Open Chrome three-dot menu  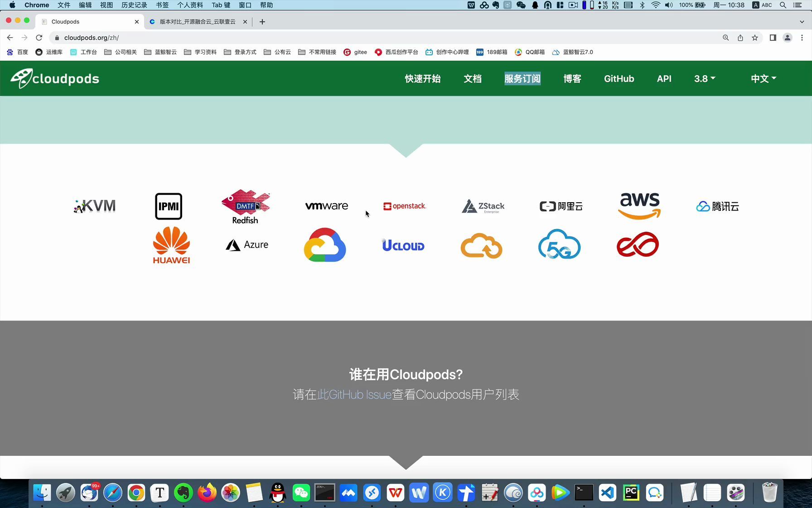(802, 38)
